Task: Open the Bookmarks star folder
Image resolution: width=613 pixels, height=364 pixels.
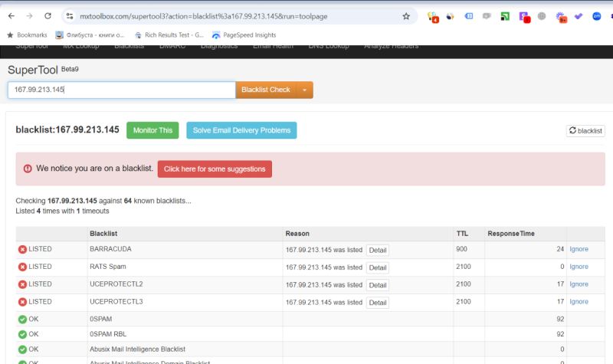Action: tap(27, 34)
